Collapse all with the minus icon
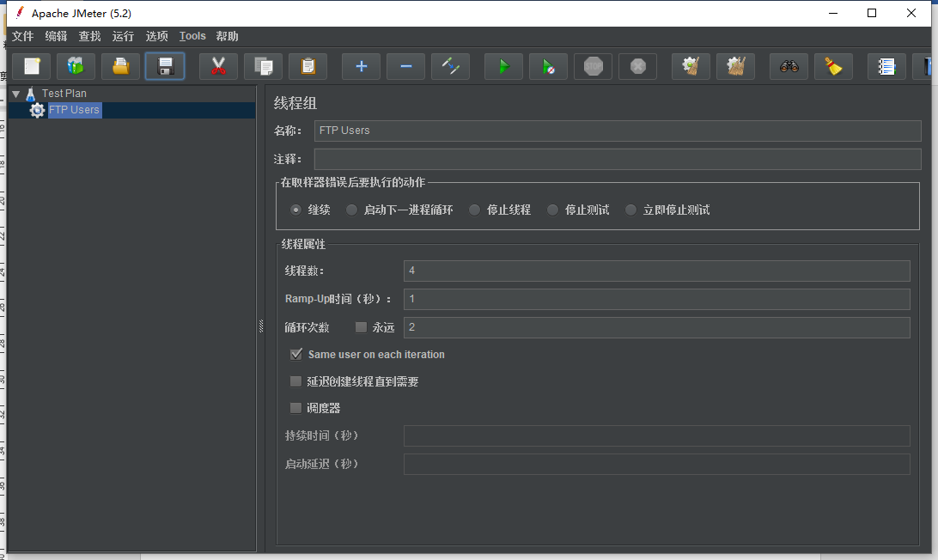This screenshot has height=560, width=938. pos(405,66)
